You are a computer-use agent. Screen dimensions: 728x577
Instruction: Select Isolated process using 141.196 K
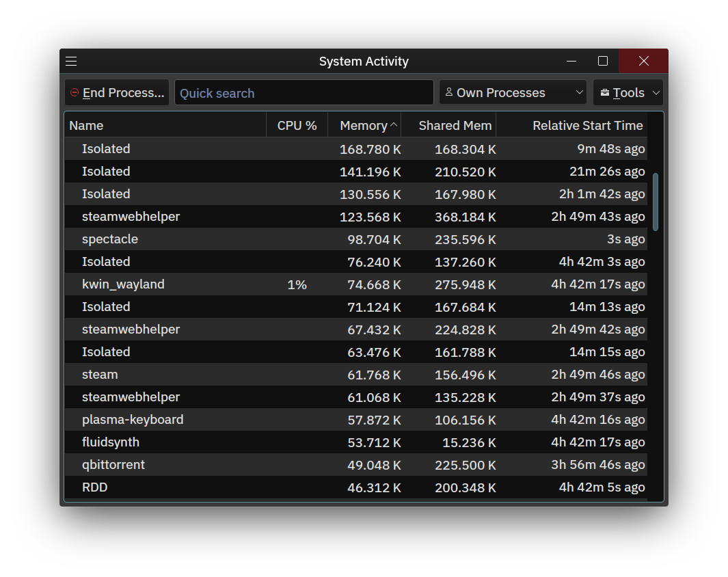pyautogui.click(x=356, y=172)
